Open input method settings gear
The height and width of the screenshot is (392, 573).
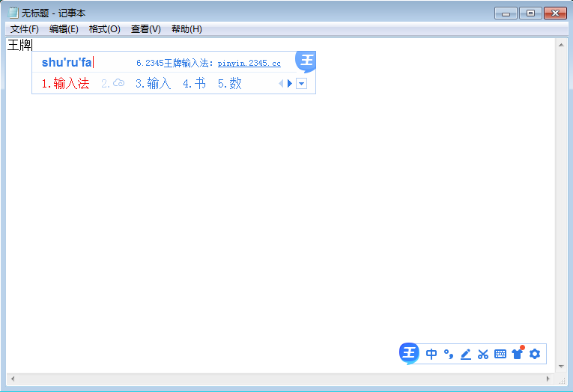(x=535, y=354)
